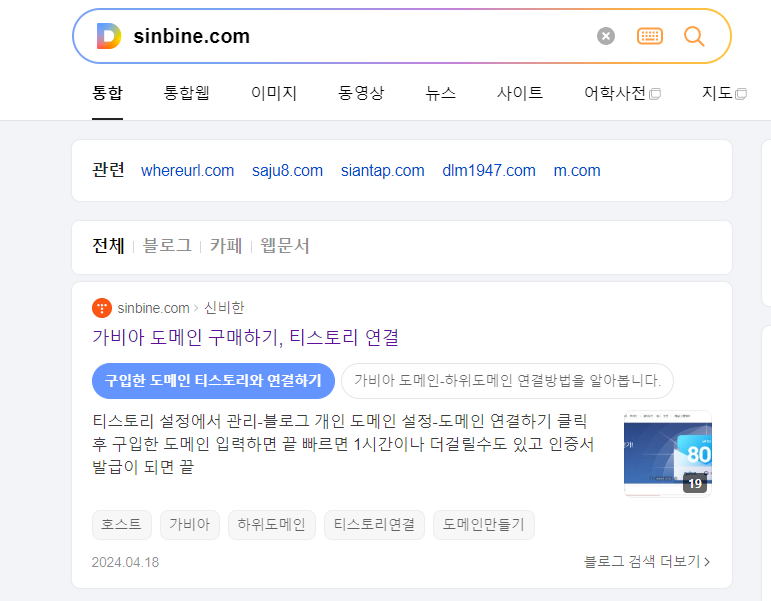Screen dimensions: 771x601
Task: Open 블로그 검색 더보기 link
Action: click(647, 562)
